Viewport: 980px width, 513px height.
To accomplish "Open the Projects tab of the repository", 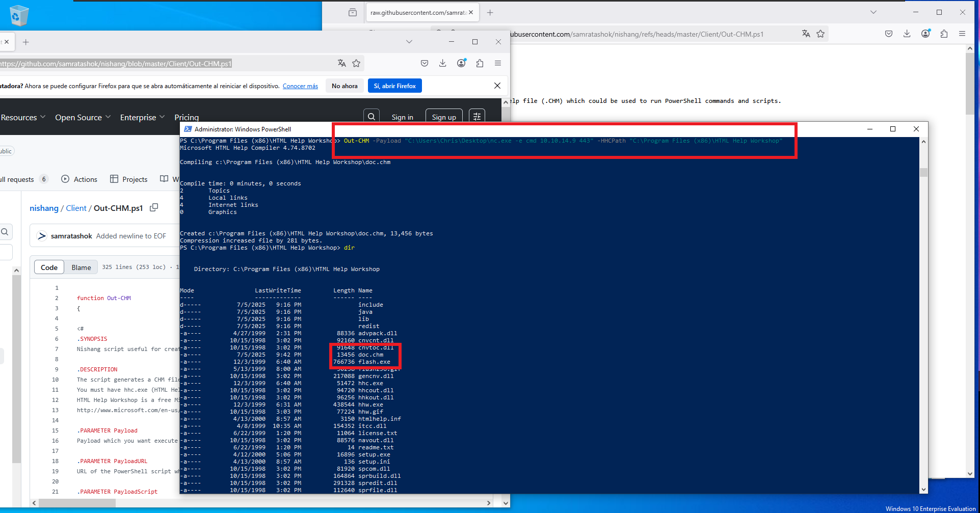I will [x=128, y=179].
